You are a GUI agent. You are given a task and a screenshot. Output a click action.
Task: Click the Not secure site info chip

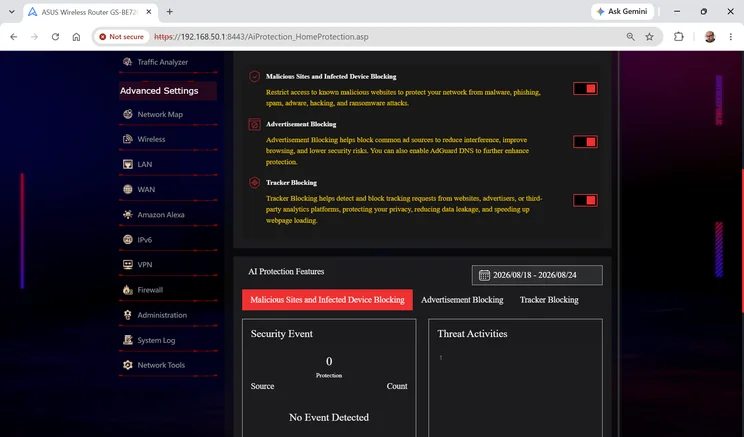121,37
